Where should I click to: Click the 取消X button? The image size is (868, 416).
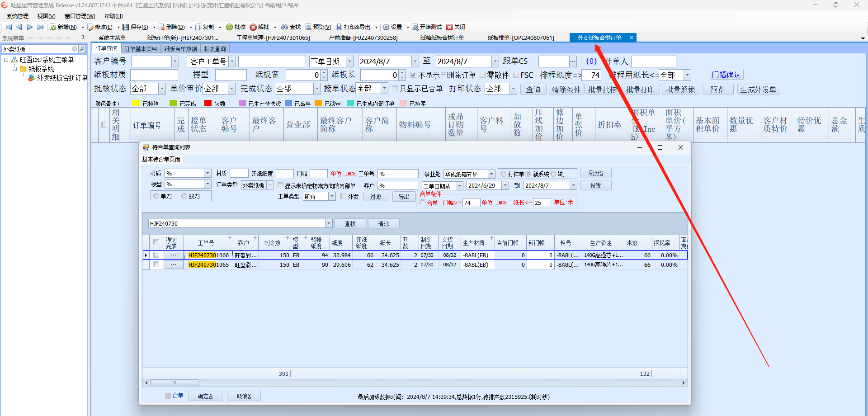(244, 396)
